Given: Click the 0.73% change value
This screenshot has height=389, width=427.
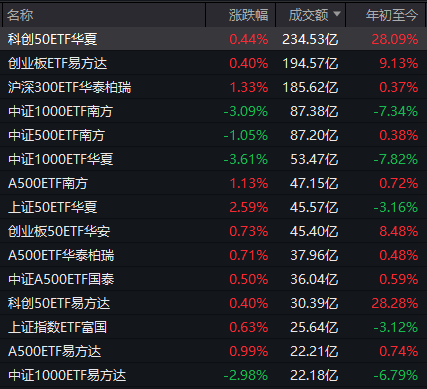Looking at the screenshot, I should [249, 231].
